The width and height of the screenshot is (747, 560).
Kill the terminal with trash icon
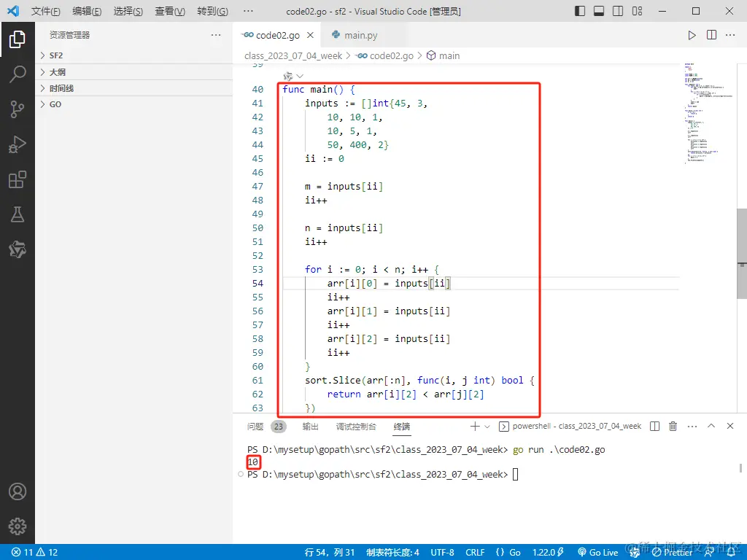[x=673, y=426]
